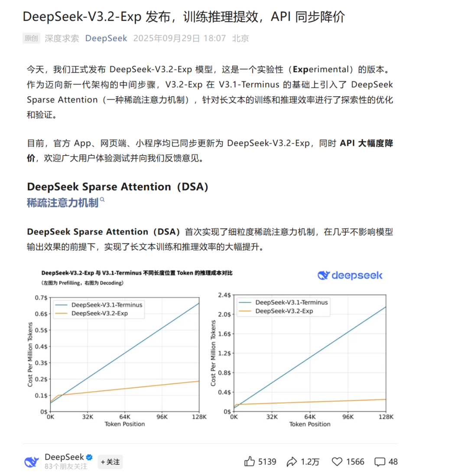Image resolution: width=468 pixels, height=476 pixels.
Task: Click the share arrow icon
Action: 292,462
